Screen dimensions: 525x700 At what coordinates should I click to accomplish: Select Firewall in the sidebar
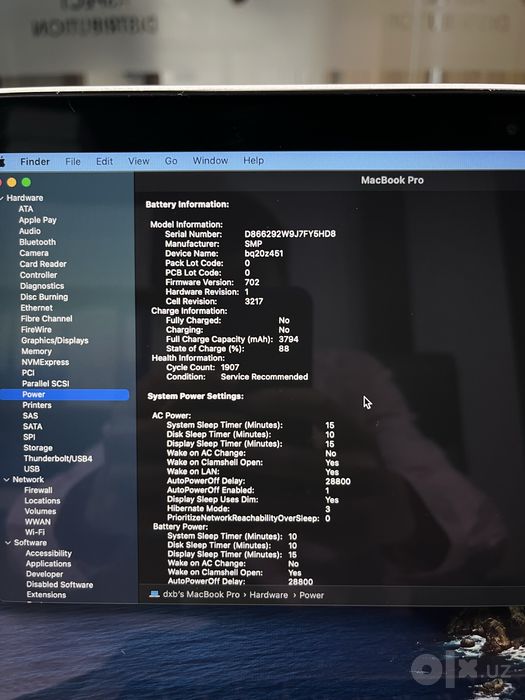click(38, 490)
